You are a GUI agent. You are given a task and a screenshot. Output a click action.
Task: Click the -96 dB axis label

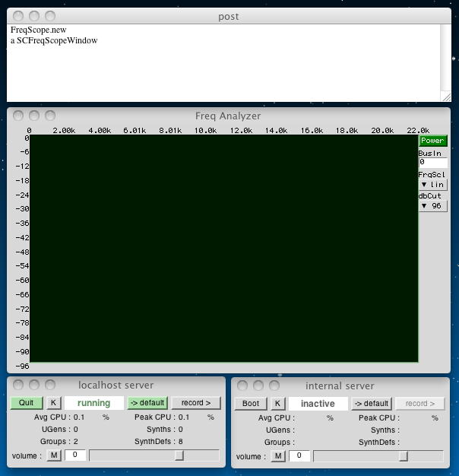coord(23,366)
